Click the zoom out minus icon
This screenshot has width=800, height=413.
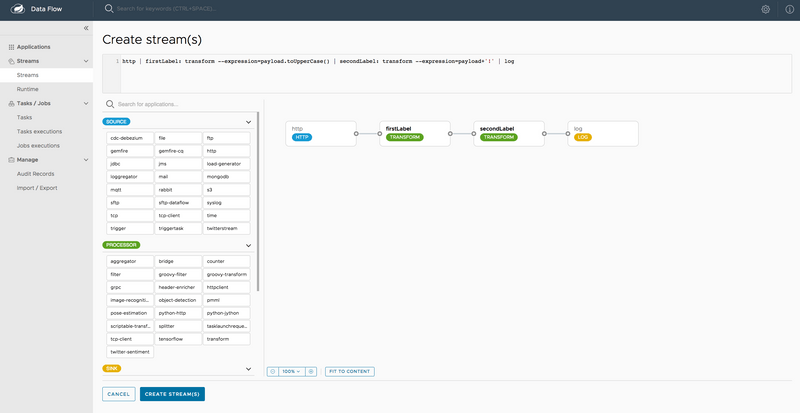pyautogui.click(x=273, y=371)
